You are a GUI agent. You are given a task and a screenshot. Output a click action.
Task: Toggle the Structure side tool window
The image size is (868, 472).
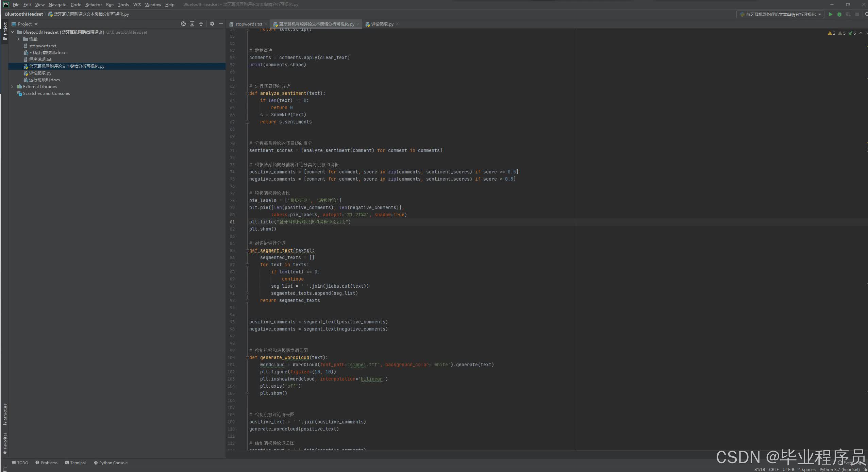5,414
